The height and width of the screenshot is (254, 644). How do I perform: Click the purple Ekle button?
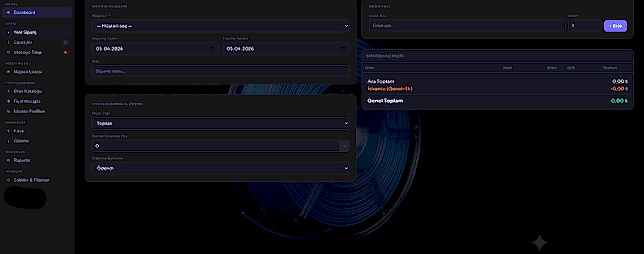(x=615, y=26)
